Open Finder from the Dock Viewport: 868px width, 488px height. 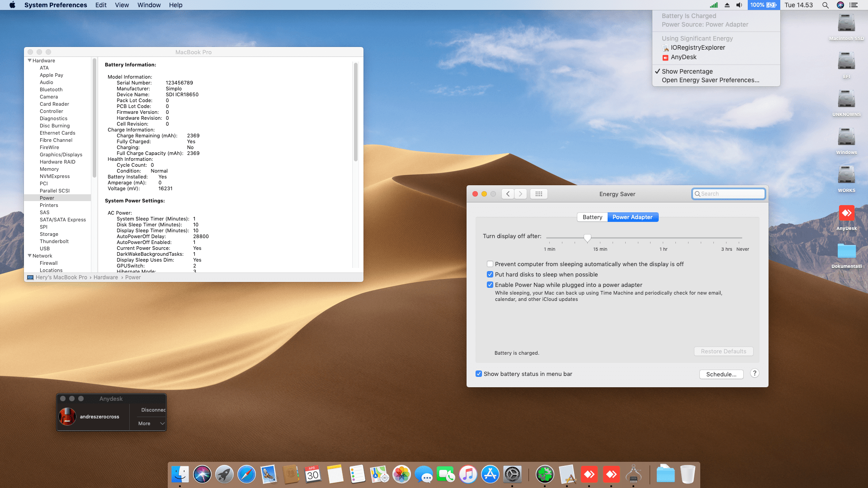(180, 474)
